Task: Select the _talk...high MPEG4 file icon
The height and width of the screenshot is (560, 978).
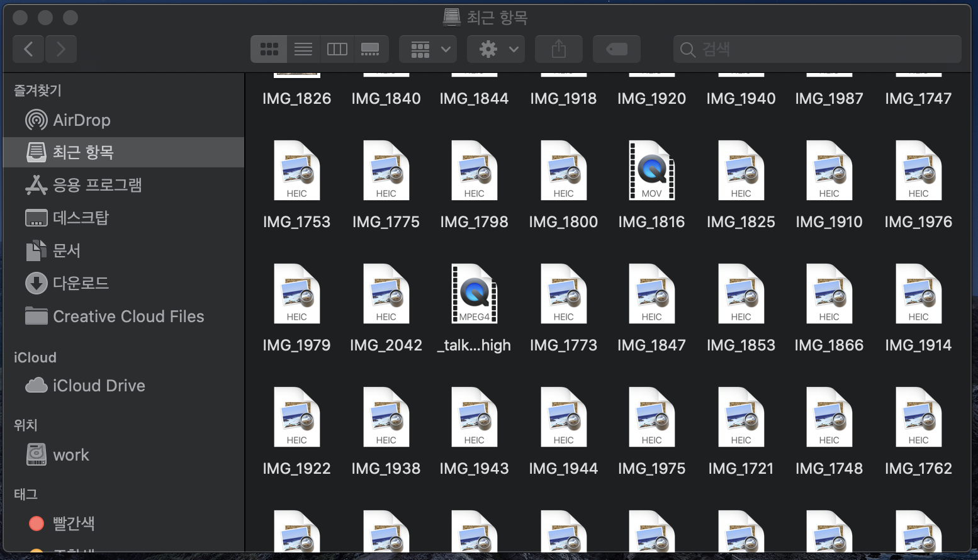Action: pos(475,294)
